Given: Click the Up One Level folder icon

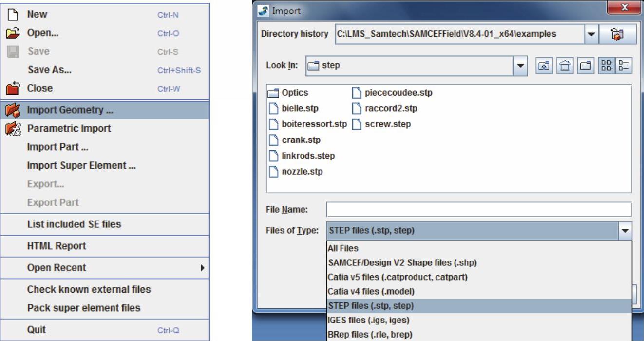Looking at the screenshot, I should tap(543, 65).
